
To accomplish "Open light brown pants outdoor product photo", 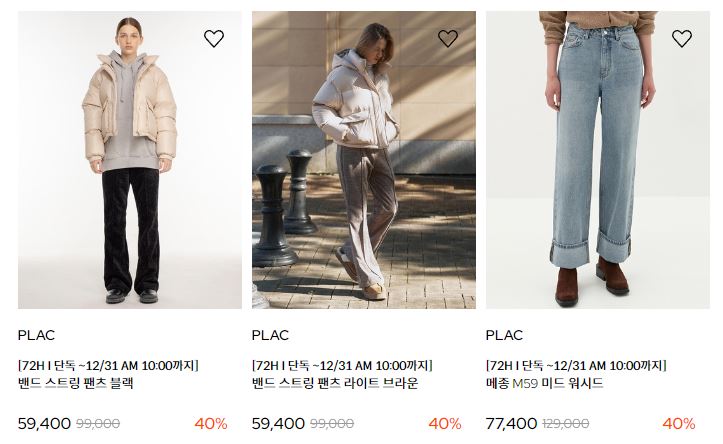I will (x=364, y=160).
